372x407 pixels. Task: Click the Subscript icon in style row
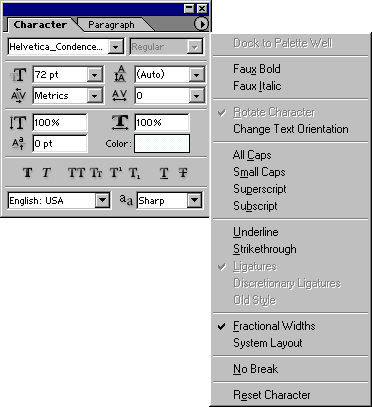point(135,173)
